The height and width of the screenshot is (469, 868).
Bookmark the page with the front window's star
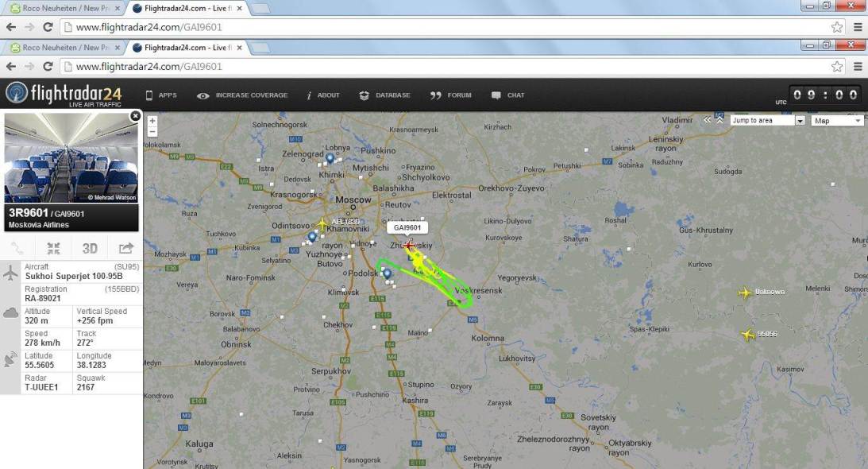click(836, 67)
